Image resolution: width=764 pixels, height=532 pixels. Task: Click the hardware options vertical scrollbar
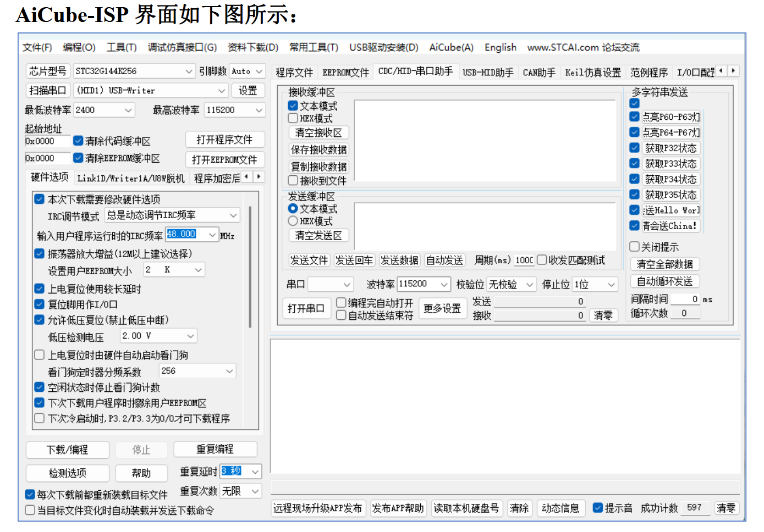pos(250,268)
